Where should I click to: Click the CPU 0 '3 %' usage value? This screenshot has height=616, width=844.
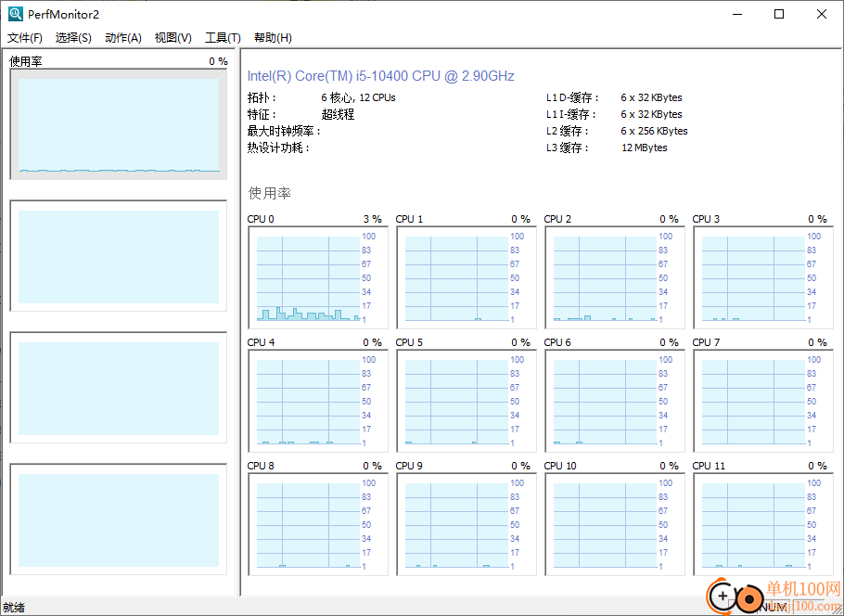pos(373,219)
